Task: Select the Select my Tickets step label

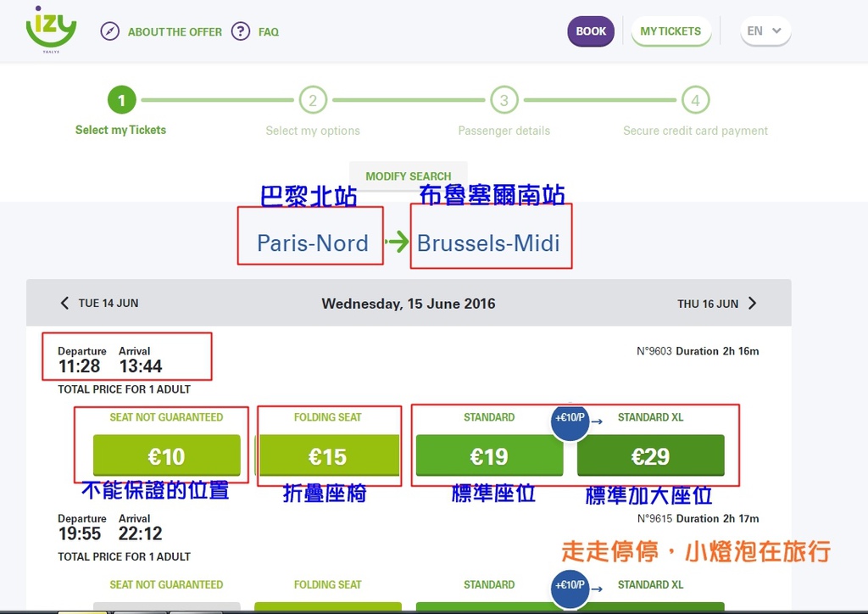Action: tap(120, 130)
